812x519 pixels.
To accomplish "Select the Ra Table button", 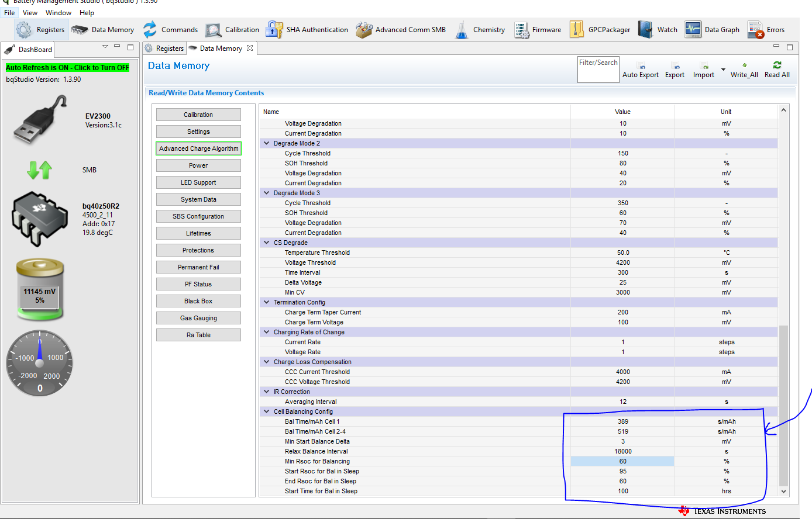I will (198, 335).
